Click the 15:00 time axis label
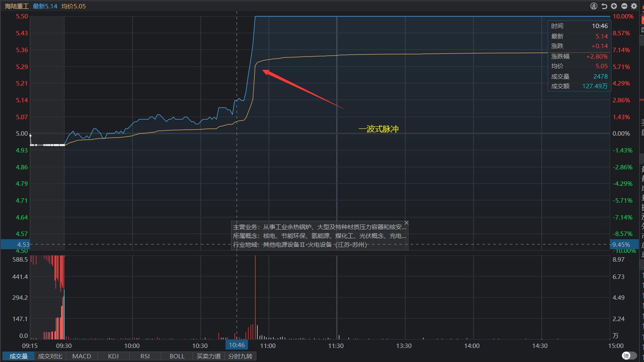This screenshot has height=362, width=644. [616, 346]
